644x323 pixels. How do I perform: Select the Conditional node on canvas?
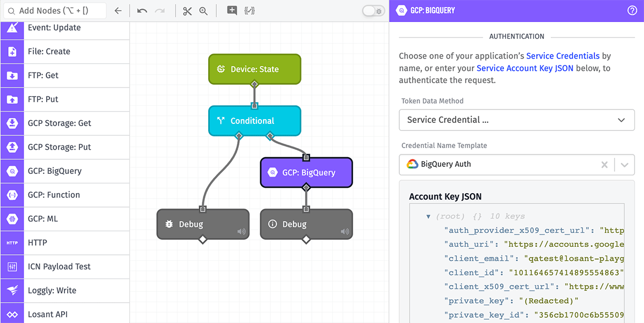point(254,121)
